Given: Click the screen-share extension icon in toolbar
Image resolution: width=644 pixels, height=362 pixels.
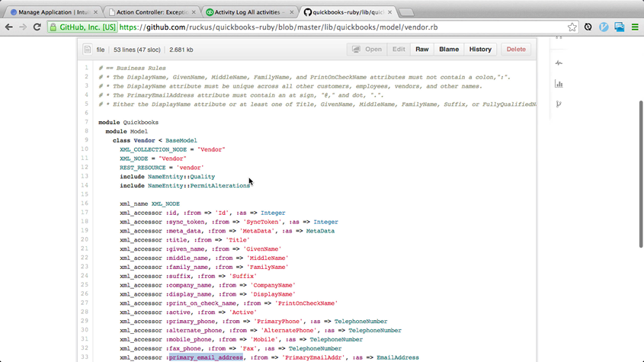Looking at the screenshot, I should click(620, 27).
